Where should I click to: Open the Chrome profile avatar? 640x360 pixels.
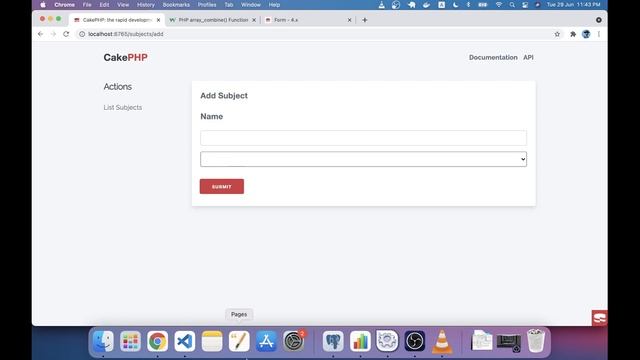coord(586,34)
